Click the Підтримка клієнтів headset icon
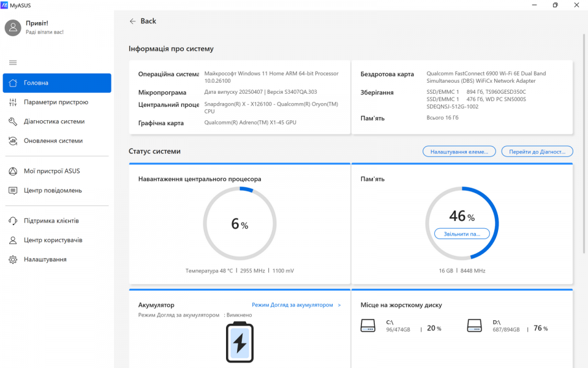The width and height of the screenshot is (588, 368). (13, 221)
